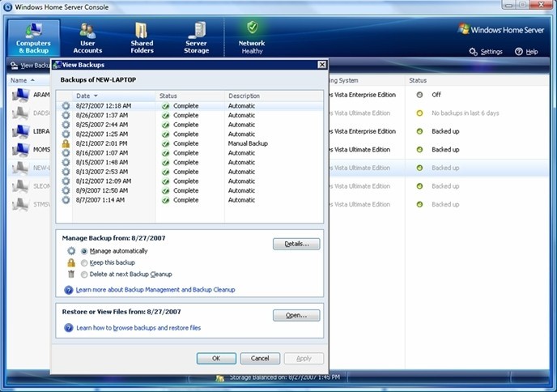Select the 8/7/2007 1:14 AM backup
This screenshot has height=392, width=557.
click(x=190, y=200)
